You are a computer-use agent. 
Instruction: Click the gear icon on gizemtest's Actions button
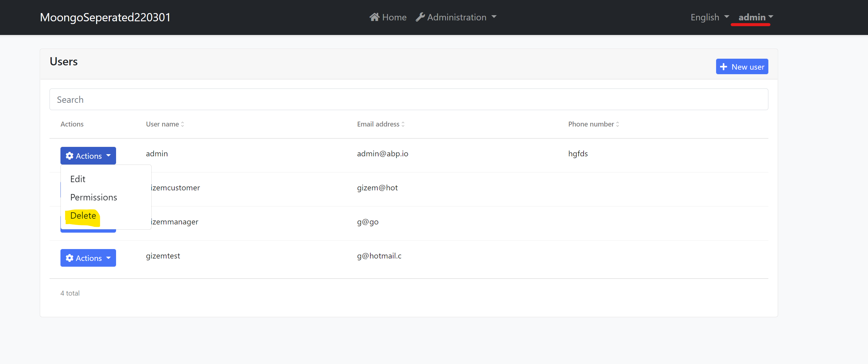tap(70, 258)
